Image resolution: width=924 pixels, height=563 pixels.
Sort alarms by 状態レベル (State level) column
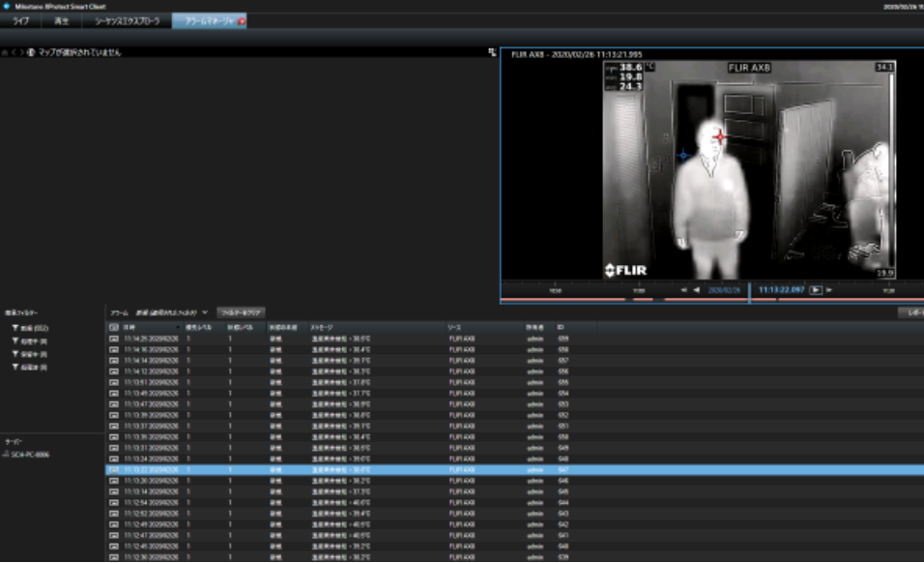pos(245,327)
